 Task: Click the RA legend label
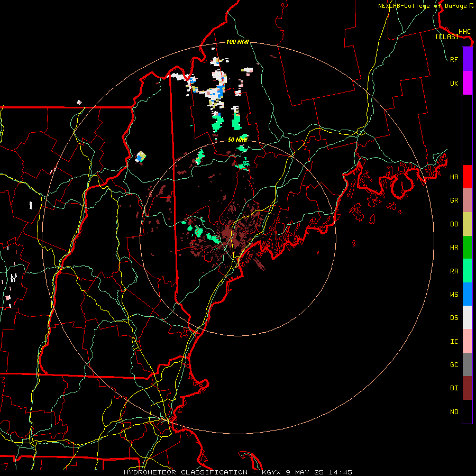pyautogui.click(x=454, y=271)
